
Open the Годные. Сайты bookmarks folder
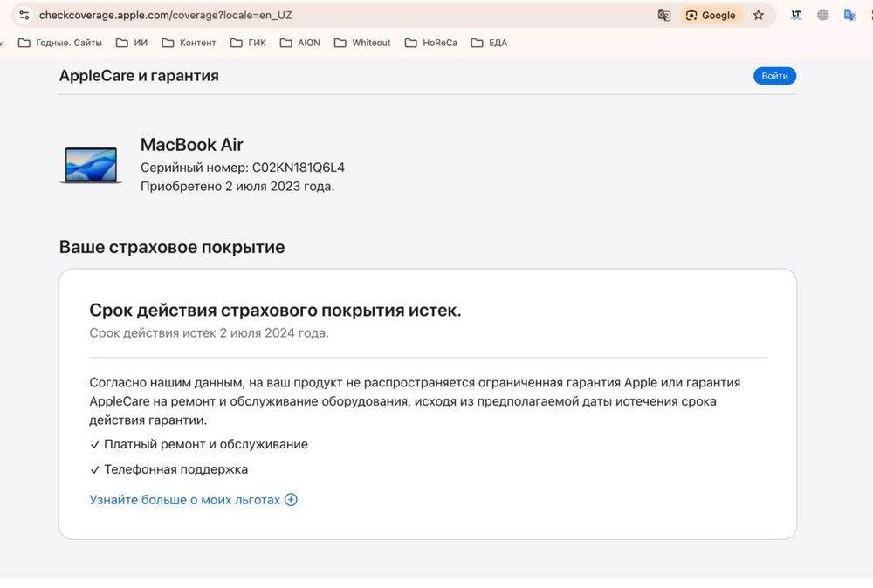[x=60, y=43]
